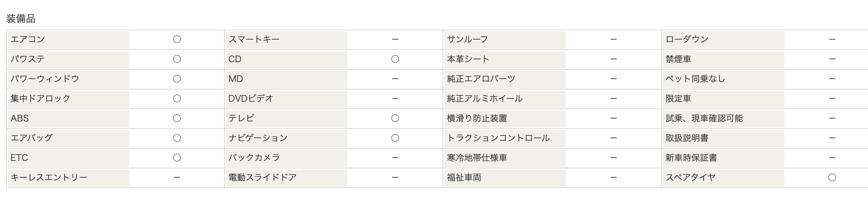Viewport: 868px width, 201px height.
Task: Select the パワーウィンドウ label cell
Action: pos(68,79)
